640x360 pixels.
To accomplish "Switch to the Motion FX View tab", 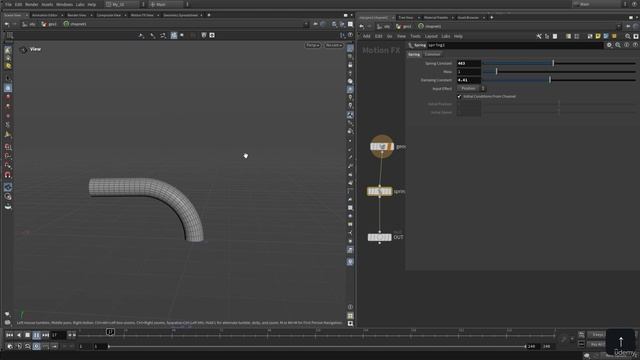I will 142,15.
